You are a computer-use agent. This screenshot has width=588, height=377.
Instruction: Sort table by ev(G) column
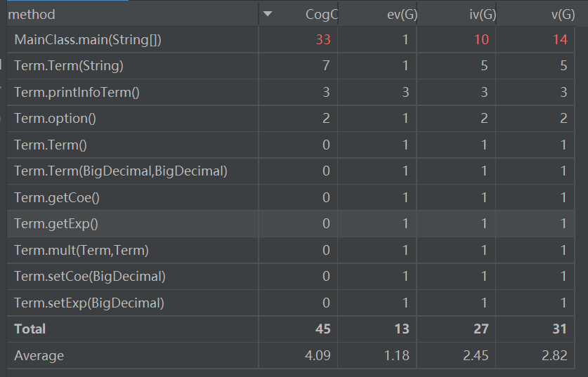(x=393, y=14)
